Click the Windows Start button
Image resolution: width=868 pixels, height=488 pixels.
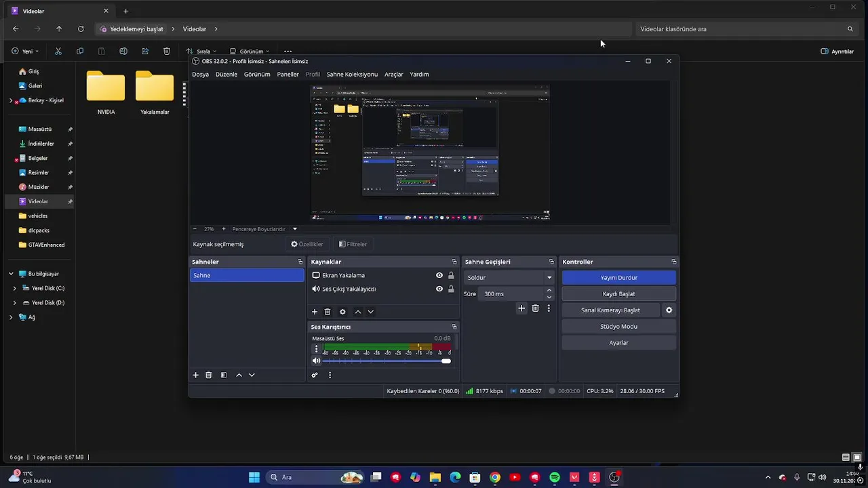pos(254,477)
